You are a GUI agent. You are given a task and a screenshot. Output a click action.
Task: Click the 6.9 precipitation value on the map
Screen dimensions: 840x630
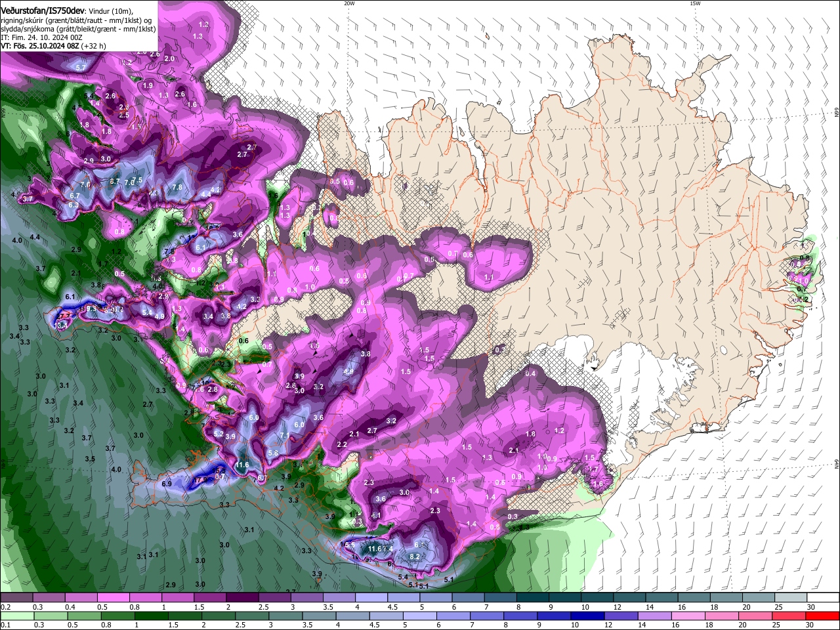click(x=167, y=484)
